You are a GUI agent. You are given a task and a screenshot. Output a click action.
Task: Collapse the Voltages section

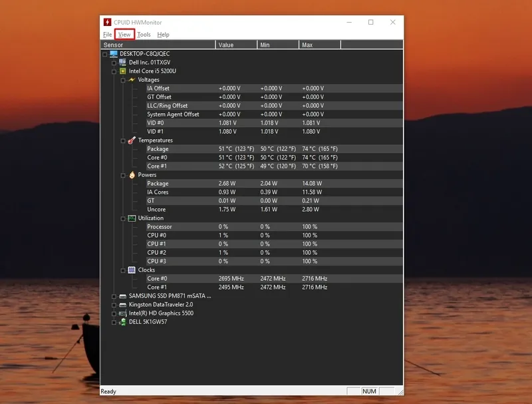[123, 80]
